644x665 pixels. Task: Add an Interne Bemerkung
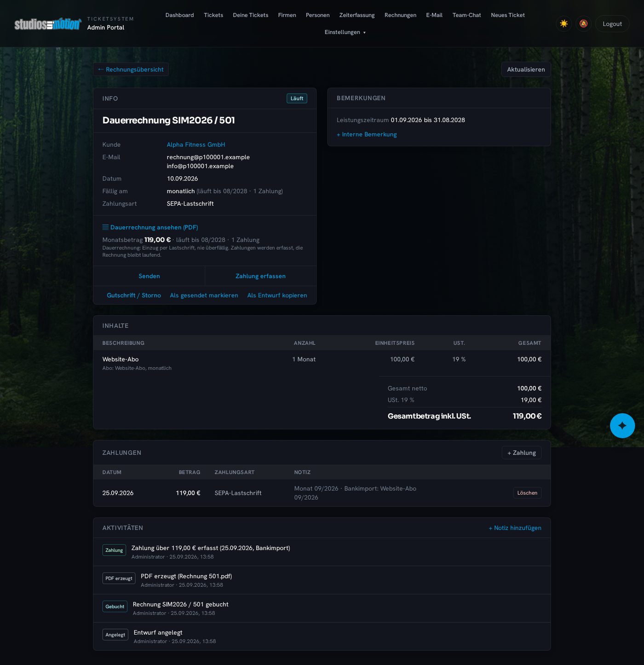pyautogui.click(x=367, y=134)
